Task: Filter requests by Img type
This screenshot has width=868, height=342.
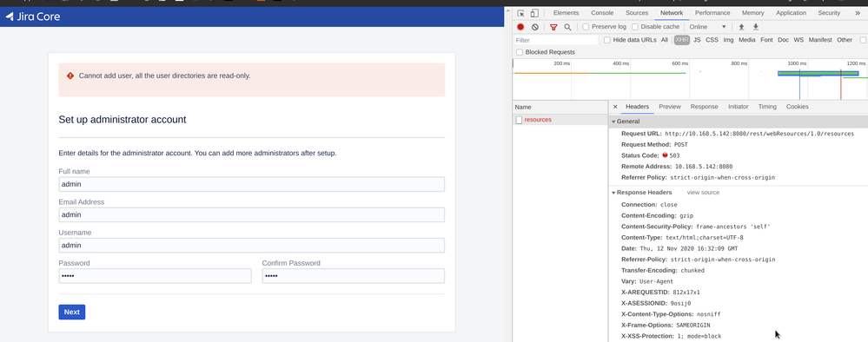Action: click(x=728, y=40)
